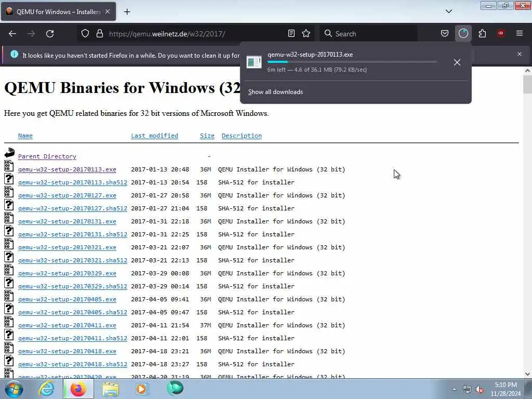Select the QEMU for Windows tab

pyautogui.click(x=58, y=12)
